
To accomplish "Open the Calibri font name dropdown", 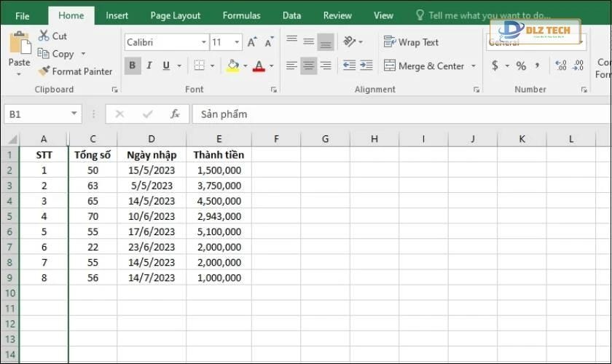I will 204,43.
